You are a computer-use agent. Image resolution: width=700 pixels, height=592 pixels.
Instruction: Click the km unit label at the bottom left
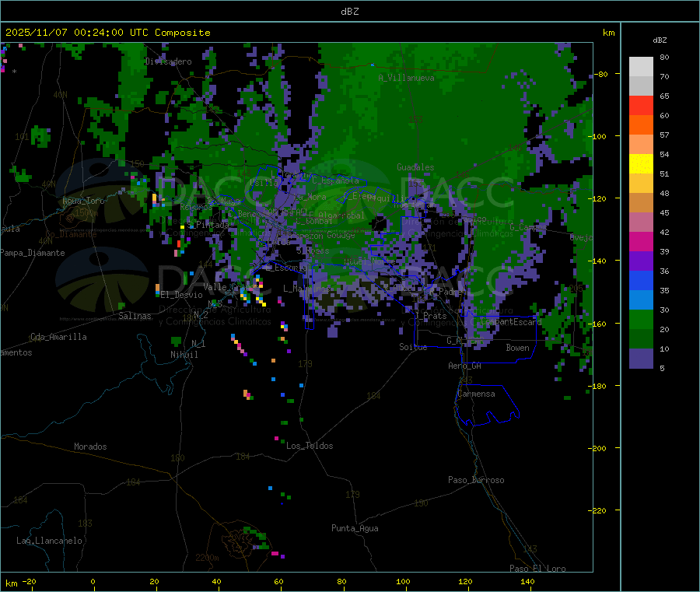[11, 583]
